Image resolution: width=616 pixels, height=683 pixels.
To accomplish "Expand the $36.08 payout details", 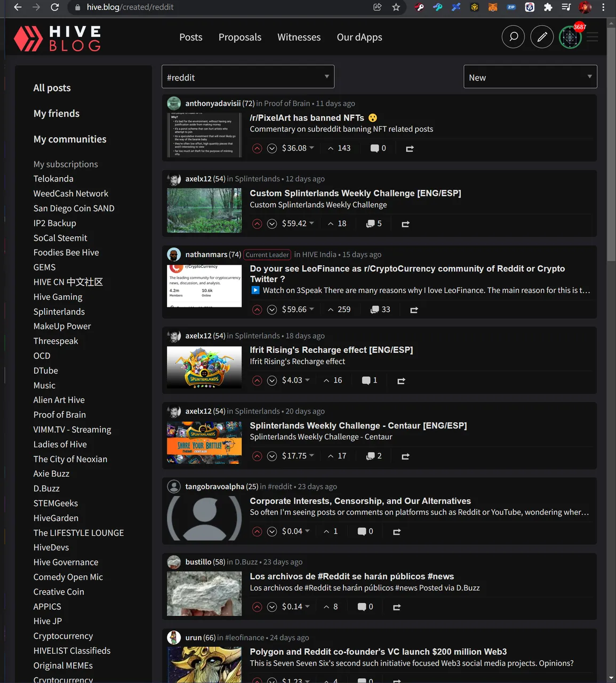I will 298,148.
